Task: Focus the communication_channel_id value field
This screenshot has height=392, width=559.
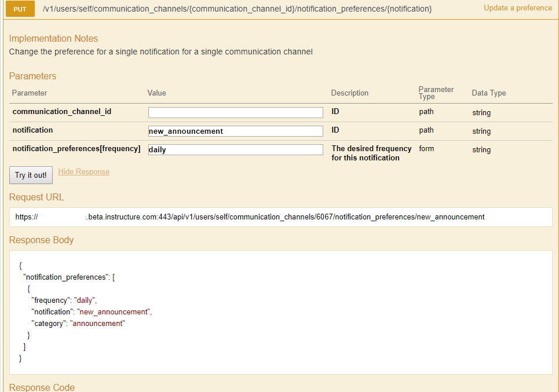Action: pyautogui.click(x=235, y=112)
